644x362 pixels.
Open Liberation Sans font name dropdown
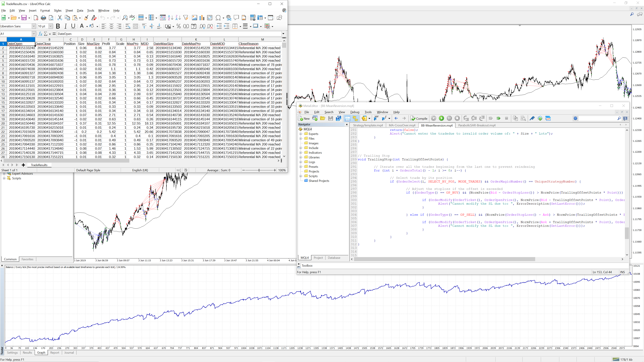(x=34, y=26)
